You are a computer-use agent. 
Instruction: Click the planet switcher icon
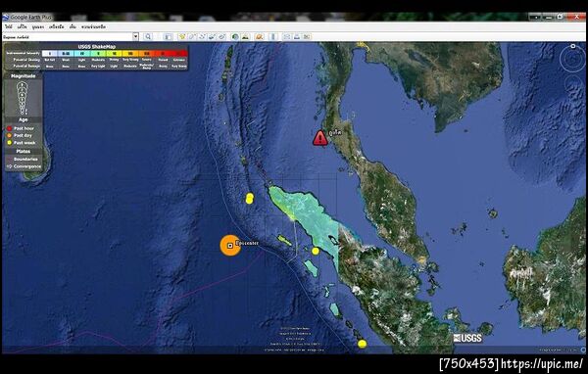259,36
